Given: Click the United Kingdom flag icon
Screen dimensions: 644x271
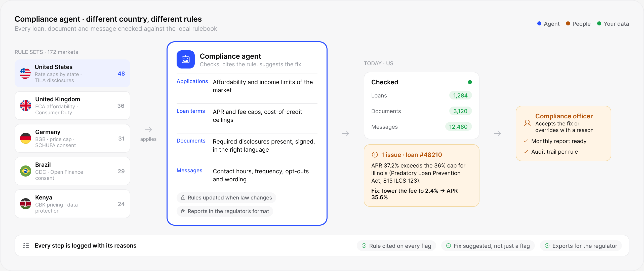Looking at the screenshot, I should pos(26,106).
